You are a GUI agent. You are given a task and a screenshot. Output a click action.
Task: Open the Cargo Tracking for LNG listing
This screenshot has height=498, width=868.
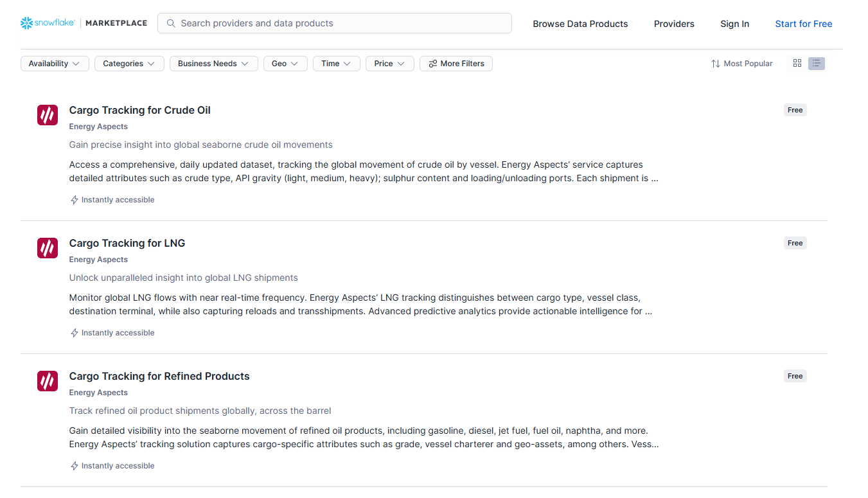pyautogui.click(x=127, y=243)
